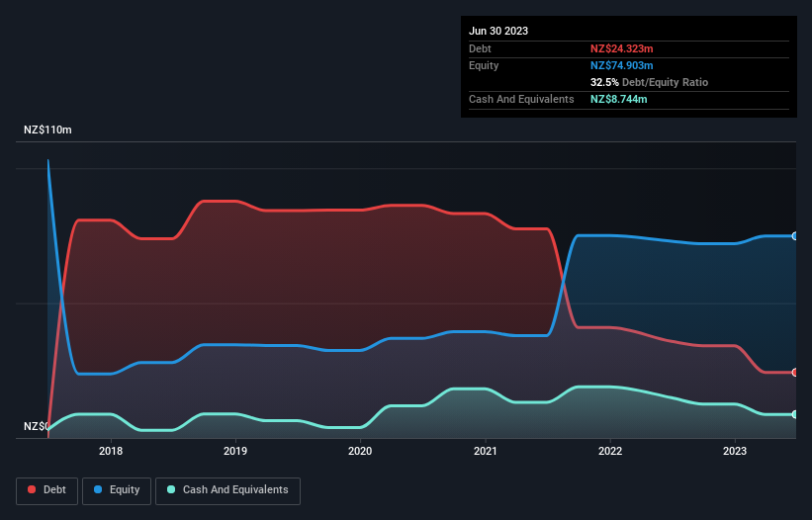Screen dimensions: 812x520
Task: Click the 2019 axis label
Action: (235, 451)
